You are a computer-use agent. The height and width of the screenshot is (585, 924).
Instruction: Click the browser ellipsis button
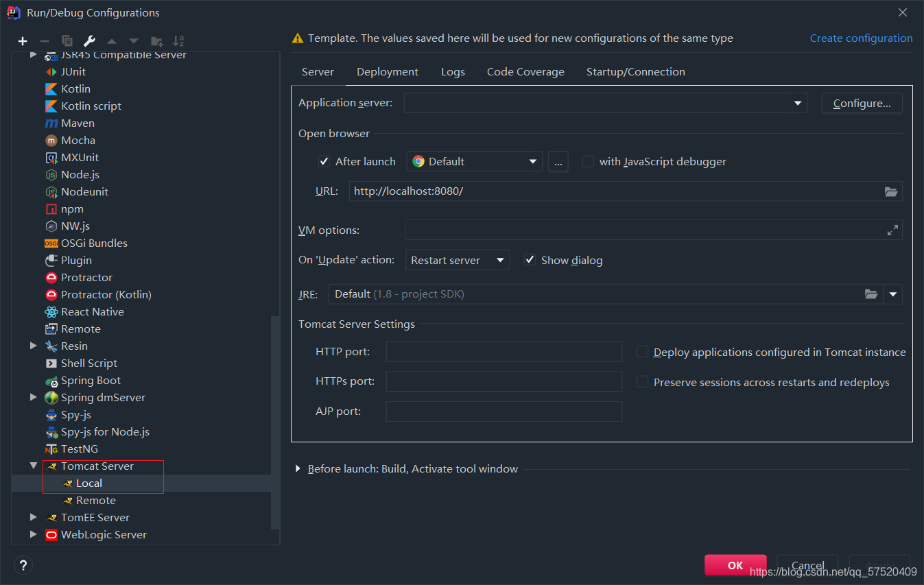(558, 162)
